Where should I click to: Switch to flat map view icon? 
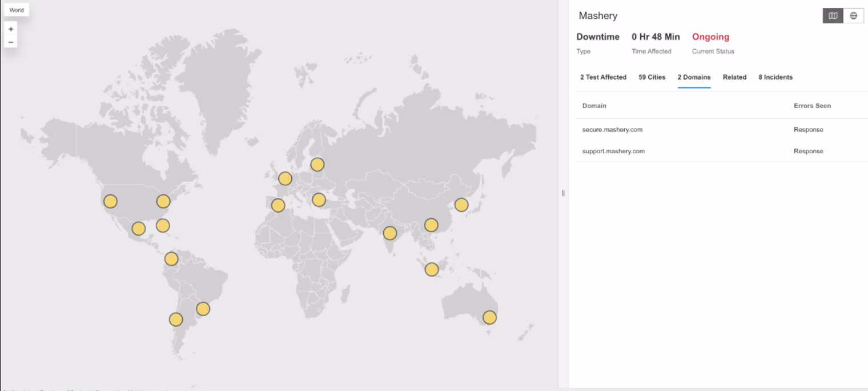833,16
